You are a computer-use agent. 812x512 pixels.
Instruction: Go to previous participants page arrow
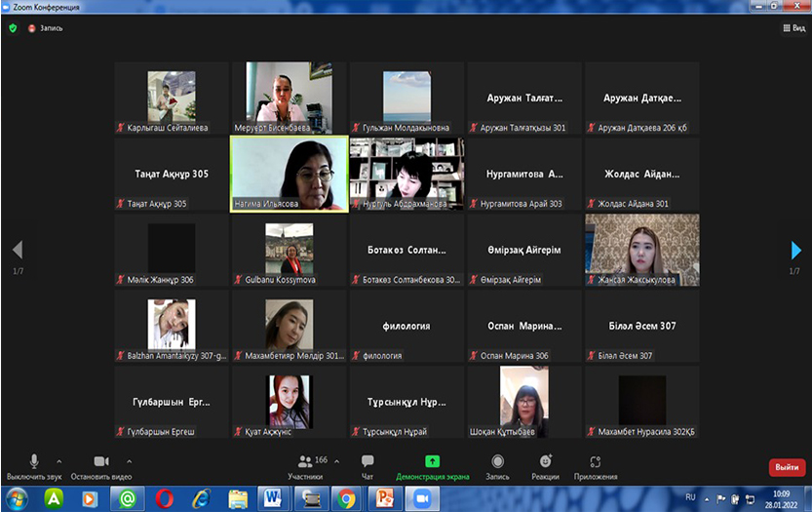coord(17,251)
